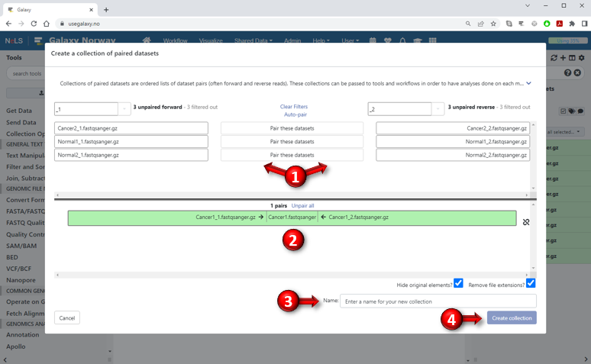Screen dimensions: 591x364
Task: Uncheck the Remove file extensions checkbox
Action: click(x=531, y=283)
